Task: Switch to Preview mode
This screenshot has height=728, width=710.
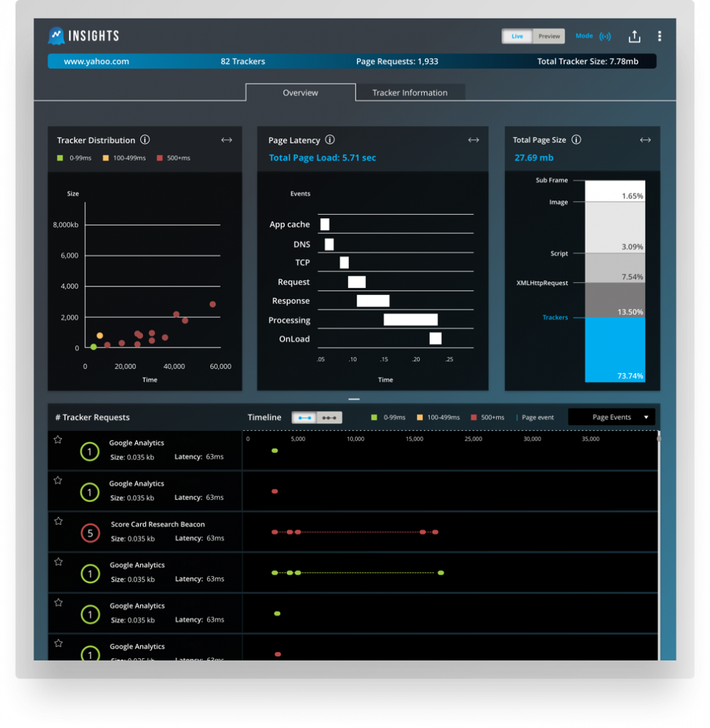Action: click(549, 36)
